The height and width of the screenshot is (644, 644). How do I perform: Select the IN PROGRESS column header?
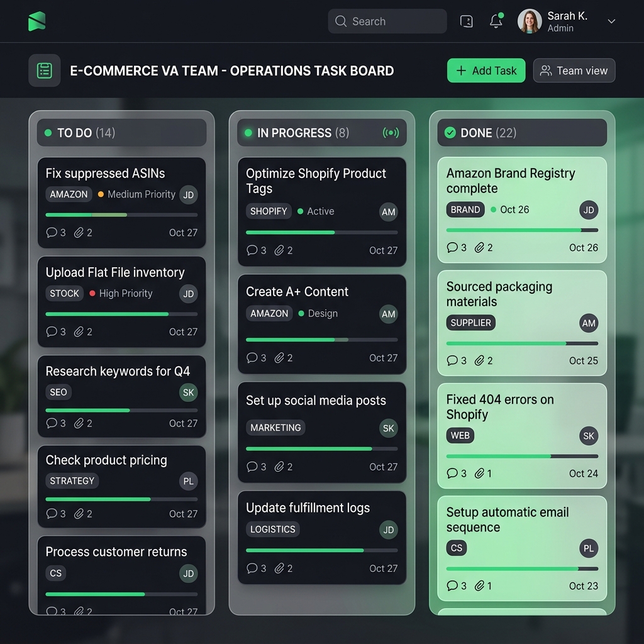coord(321,133)
